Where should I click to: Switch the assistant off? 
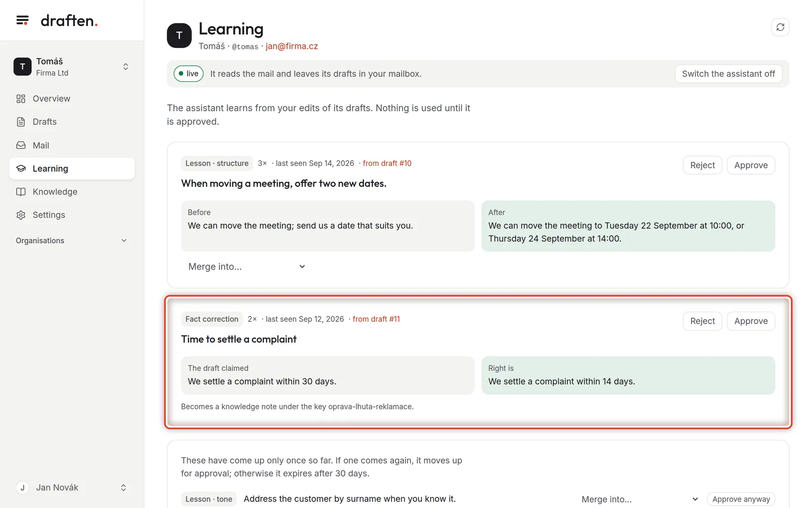(x=728, y=74)
